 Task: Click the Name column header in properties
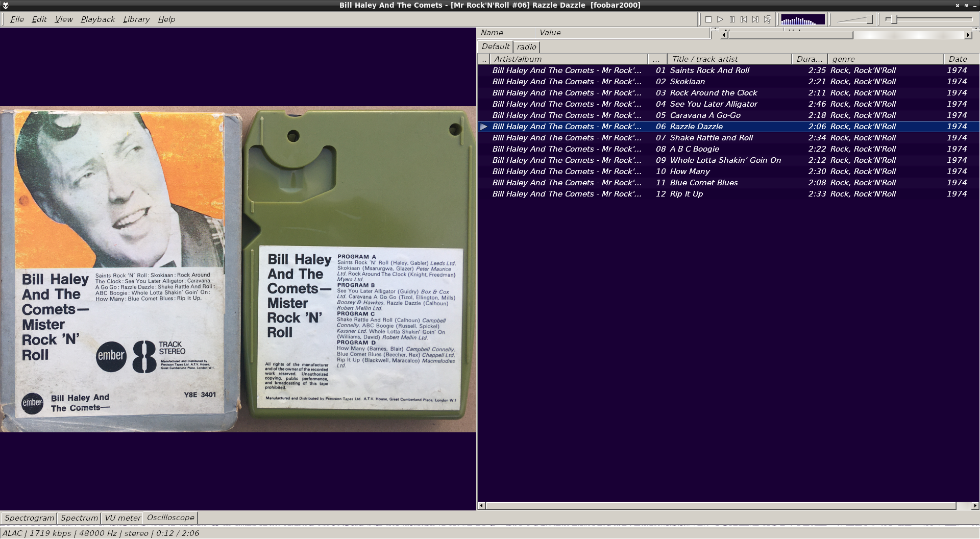[x=506, y=33]
